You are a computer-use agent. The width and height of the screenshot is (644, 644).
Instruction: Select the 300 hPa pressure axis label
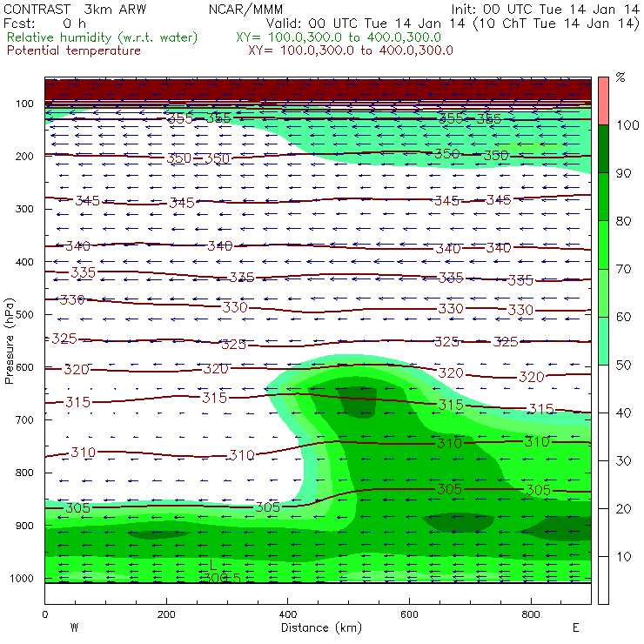24,209
